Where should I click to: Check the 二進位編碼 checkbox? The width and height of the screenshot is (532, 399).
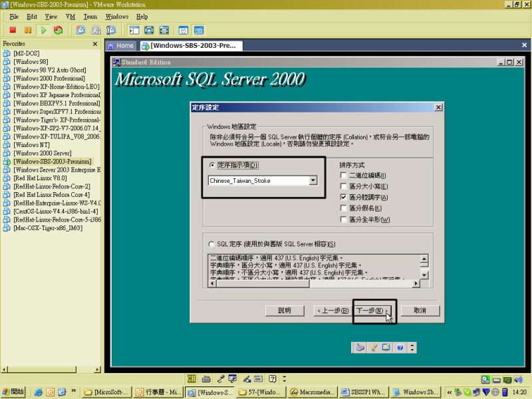343,176
